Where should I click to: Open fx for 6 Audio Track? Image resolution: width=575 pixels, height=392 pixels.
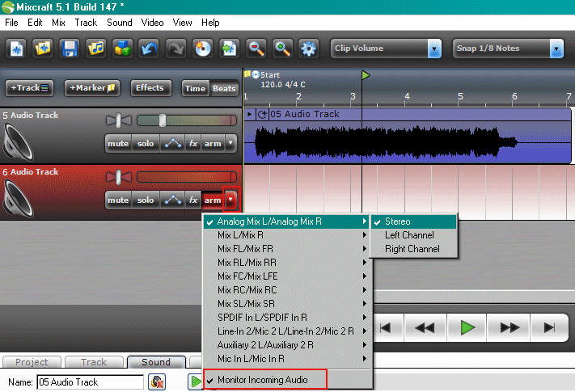point(193,200)
